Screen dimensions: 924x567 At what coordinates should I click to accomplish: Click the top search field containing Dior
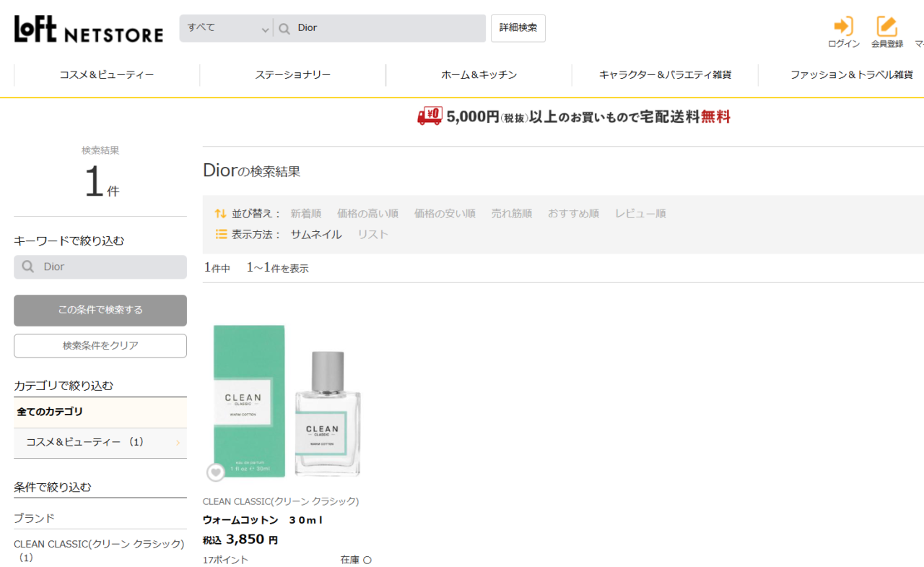380,28
